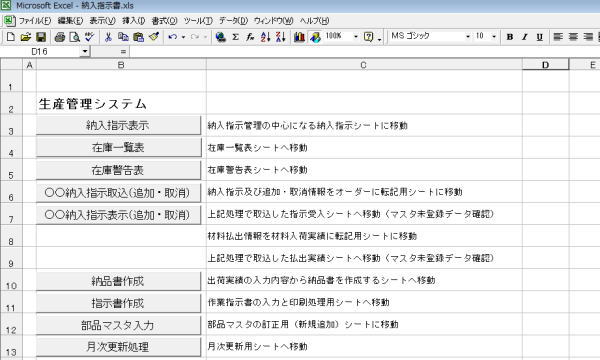Click the 納入指示表示 button
This screenshot has height=360, width=600.
[118, 125]
